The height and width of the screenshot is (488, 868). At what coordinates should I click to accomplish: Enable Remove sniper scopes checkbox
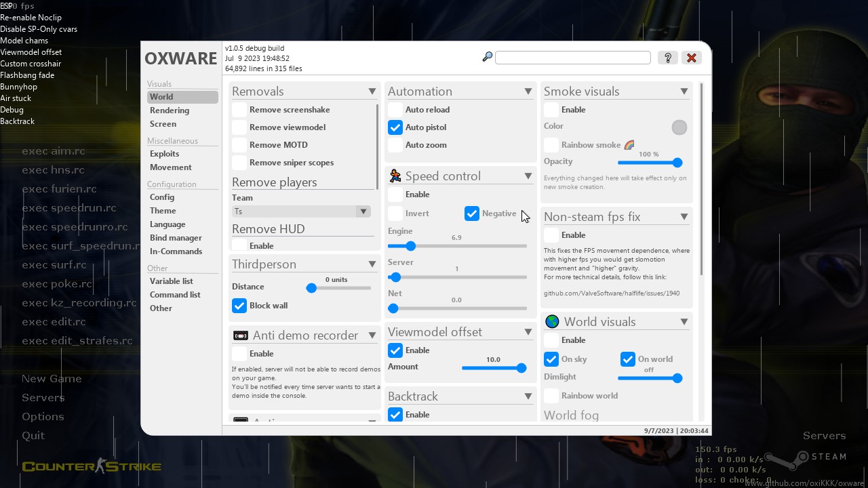pyautogui.click(x=239, y=163)
